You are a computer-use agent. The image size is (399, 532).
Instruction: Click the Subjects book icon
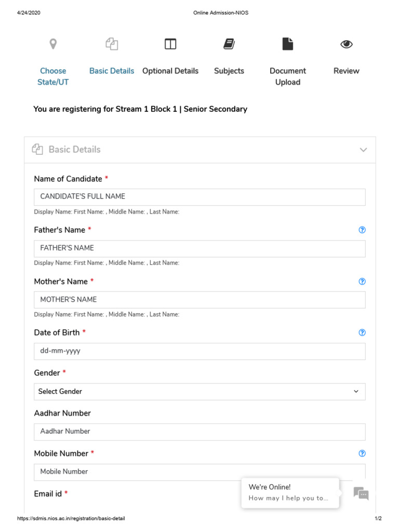229,44
